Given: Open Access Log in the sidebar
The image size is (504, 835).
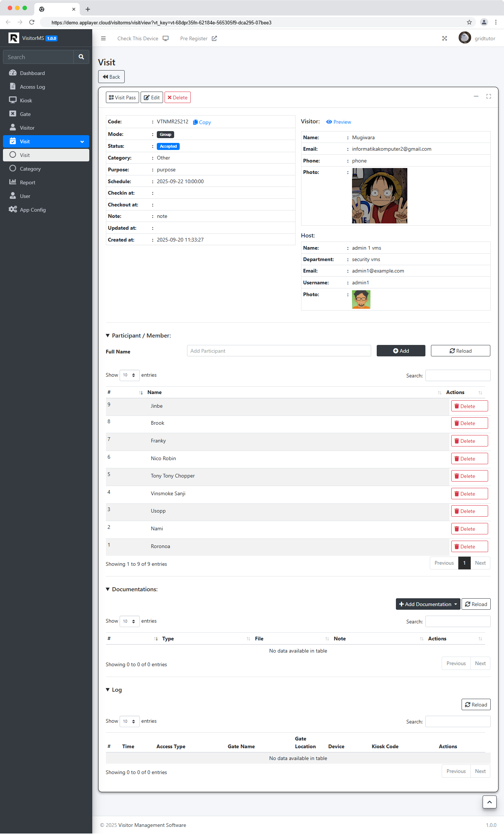Looking at the screenshot, I should (x=46, y=87).
